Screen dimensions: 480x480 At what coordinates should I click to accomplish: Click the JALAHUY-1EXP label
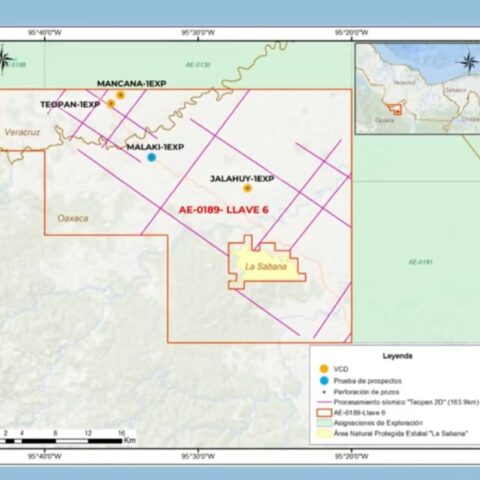[242, 179]
